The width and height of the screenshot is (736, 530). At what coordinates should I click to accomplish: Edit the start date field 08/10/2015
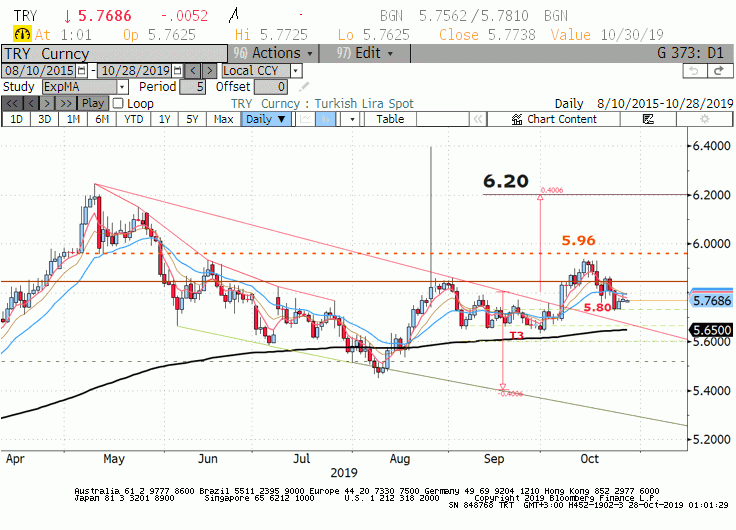(39, 71)
